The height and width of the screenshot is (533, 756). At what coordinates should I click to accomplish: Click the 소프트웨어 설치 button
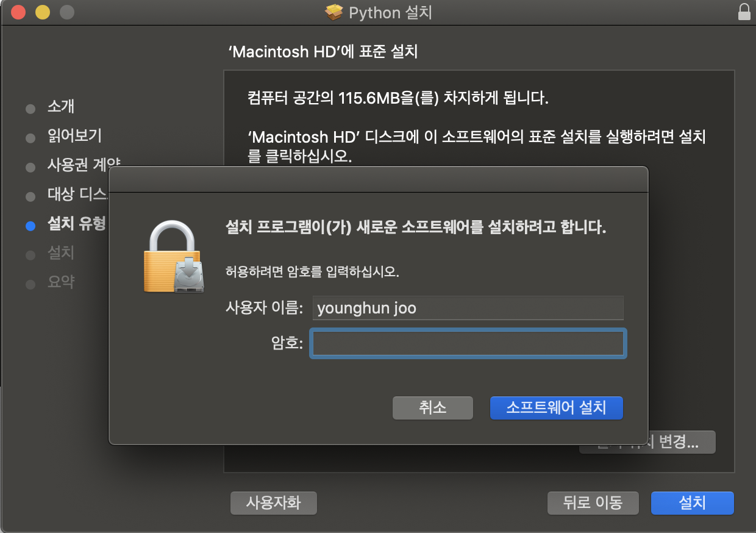557,408
